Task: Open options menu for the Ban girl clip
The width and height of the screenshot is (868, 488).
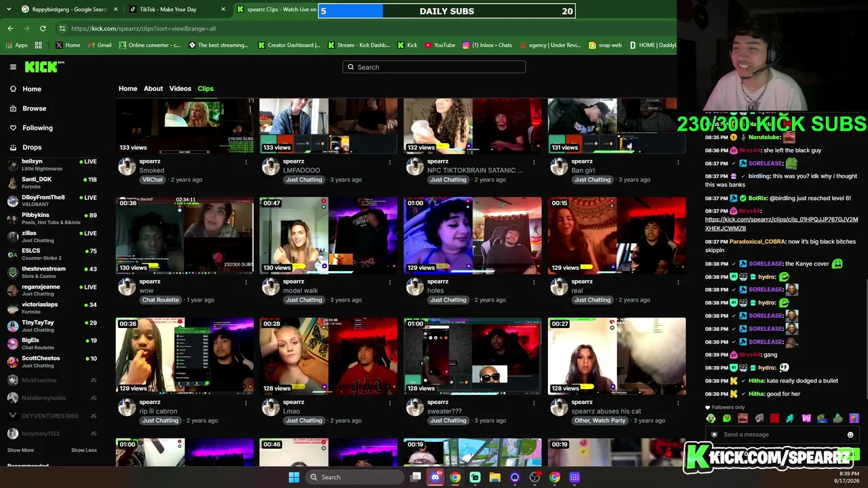Action: click(x=677, y=162)
